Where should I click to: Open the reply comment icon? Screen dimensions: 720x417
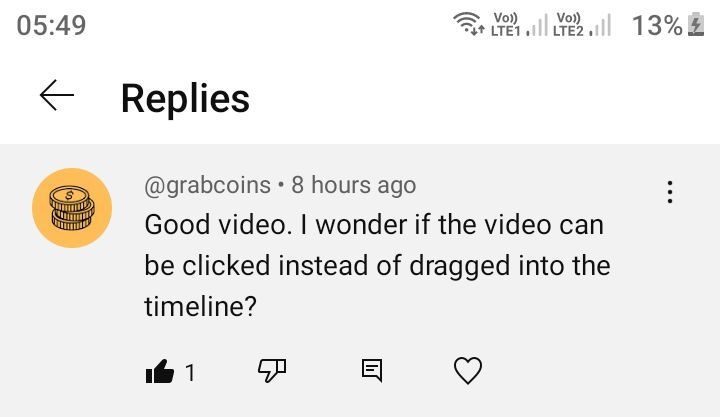coord(371,372)
